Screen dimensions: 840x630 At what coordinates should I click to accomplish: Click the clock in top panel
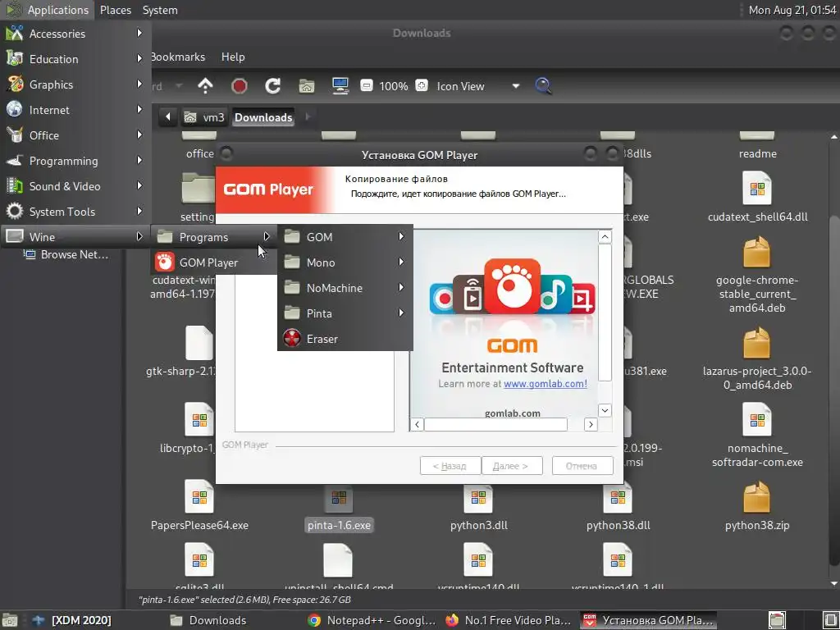pyautogui.click(x=792, y=10)
